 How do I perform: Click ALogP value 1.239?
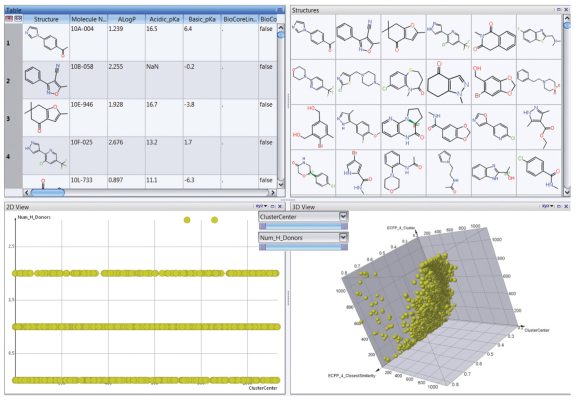pyautogui.click(x=116, y=29)
